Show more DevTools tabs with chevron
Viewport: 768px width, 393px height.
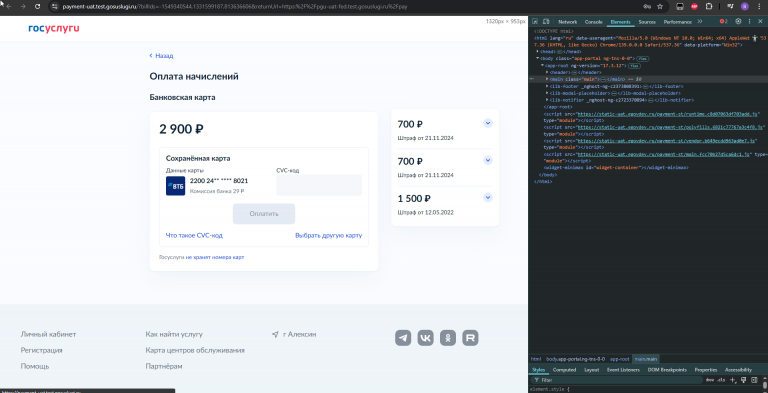point(699,22)
